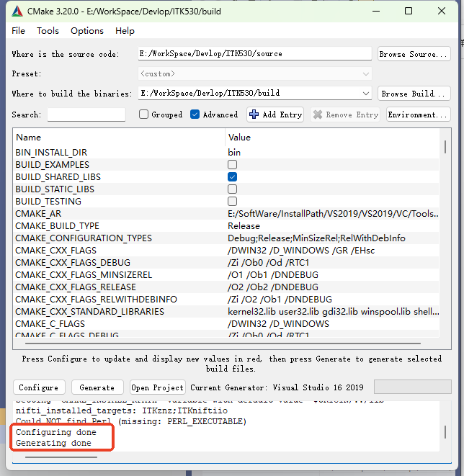Expand the build binaries path dropdown
The height and width of the screenshot is (476, 464).
tap(366, 93)
